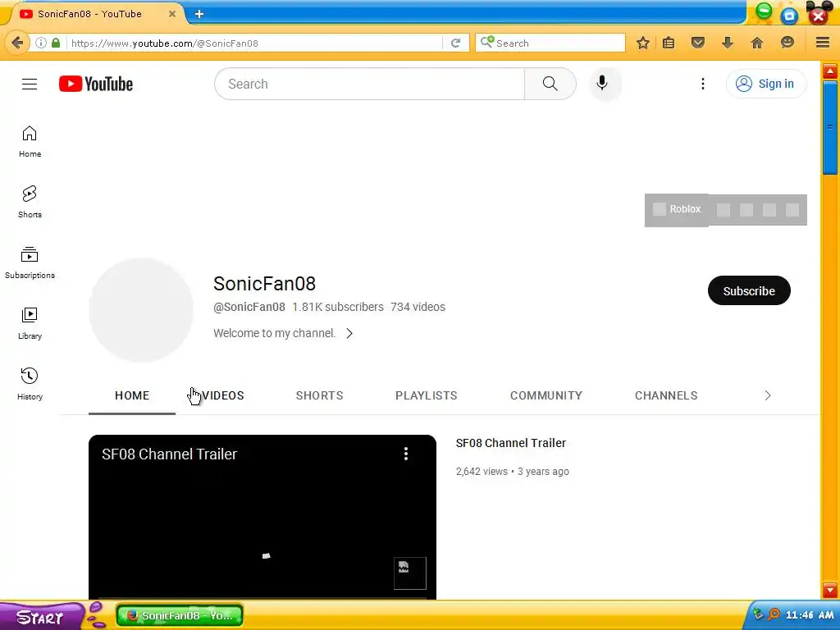Open the browser downloads arrow icon
This screenshot has height=630, width=840.
click(x=727, y=43)
